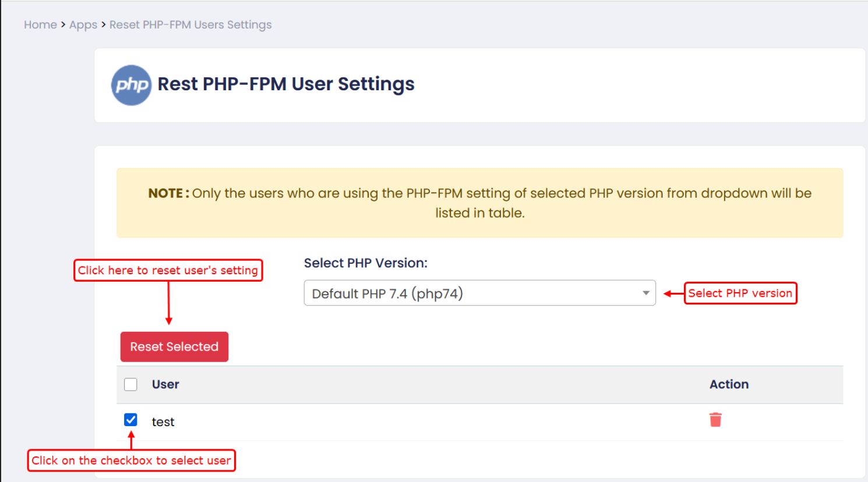Select the test username in the table
Viewport: 868px width, 482px height.
pos(163,422)
